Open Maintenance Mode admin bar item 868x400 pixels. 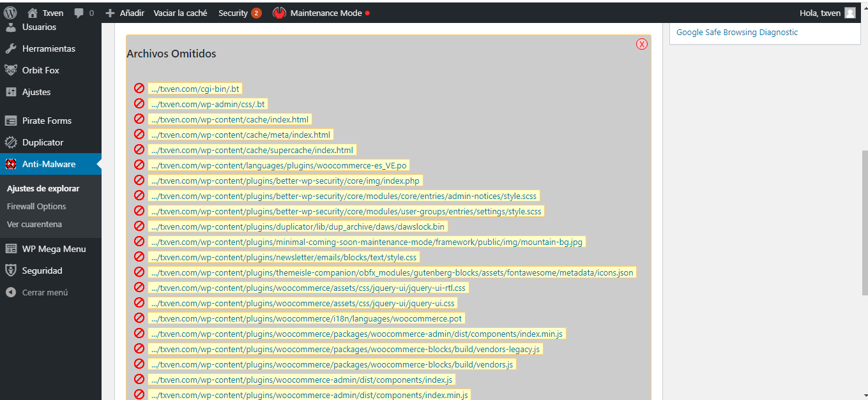(321, 13)
